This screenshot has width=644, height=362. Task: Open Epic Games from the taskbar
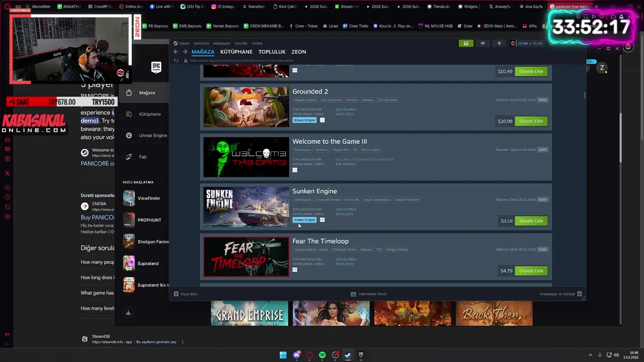[361, 355]
